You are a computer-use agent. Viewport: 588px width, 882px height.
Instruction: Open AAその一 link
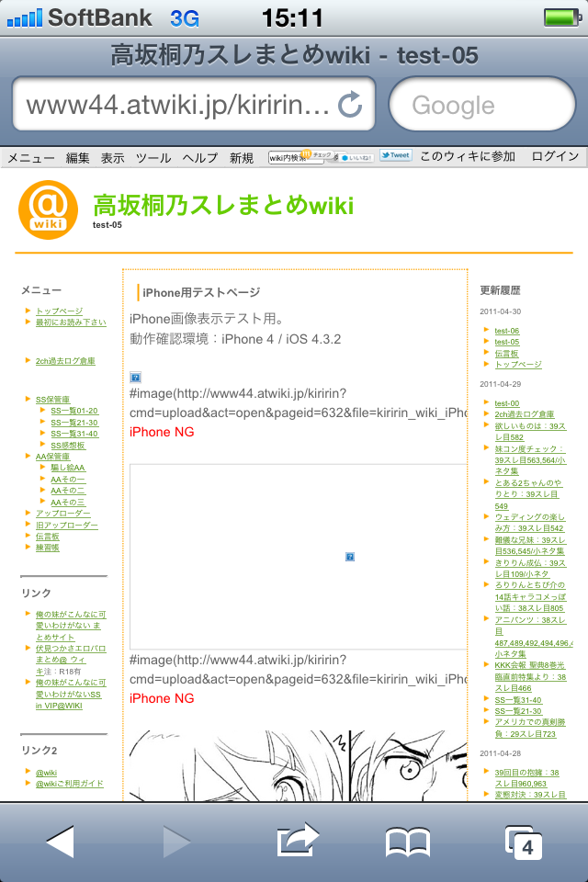coord(68,480)
